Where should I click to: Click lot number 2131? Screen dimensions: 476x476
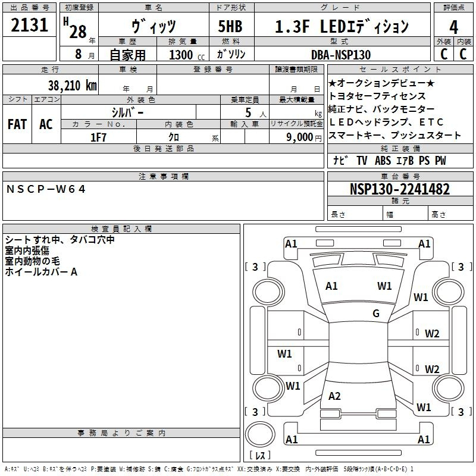point(29,25)
